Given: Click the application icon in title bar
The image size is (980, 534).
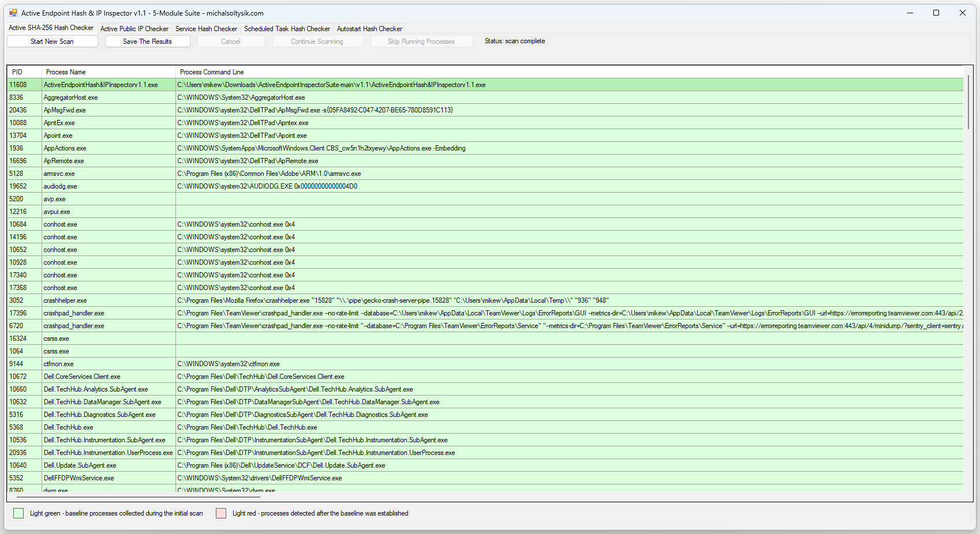Looking at the screenshot, I should coord(13,13).
